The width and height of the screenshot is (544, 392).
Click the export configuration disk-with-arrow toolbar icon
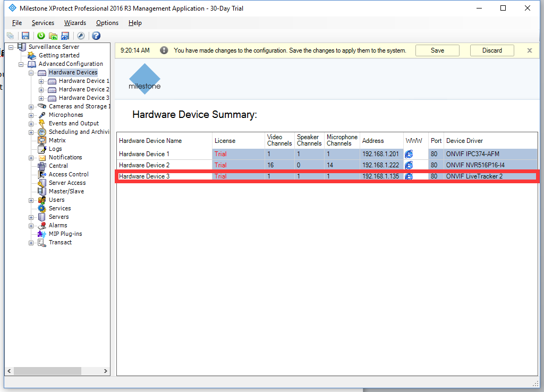coord(65,36)
